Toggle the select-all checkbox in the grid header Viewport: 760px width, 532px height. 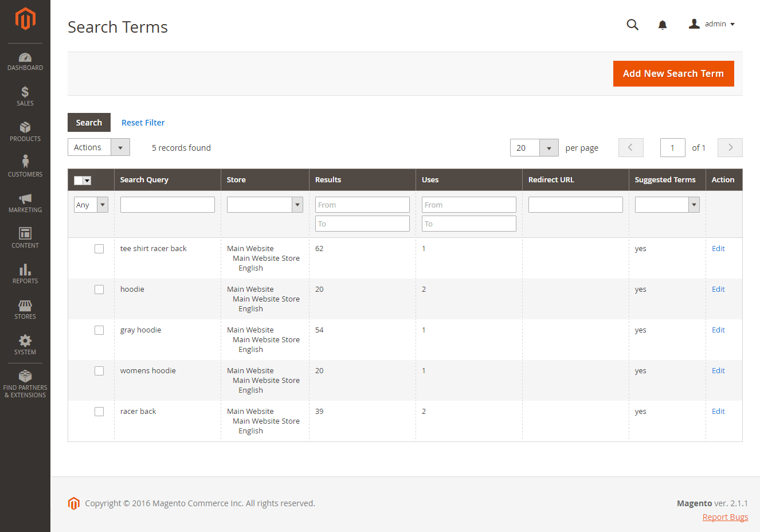(82, 179)
